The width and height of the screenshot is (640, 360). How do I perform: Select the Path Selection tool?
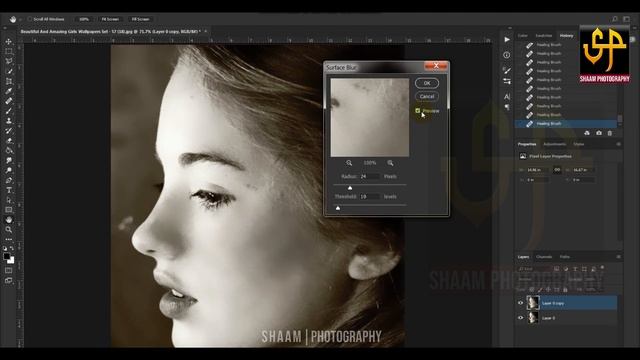point(9,200)
